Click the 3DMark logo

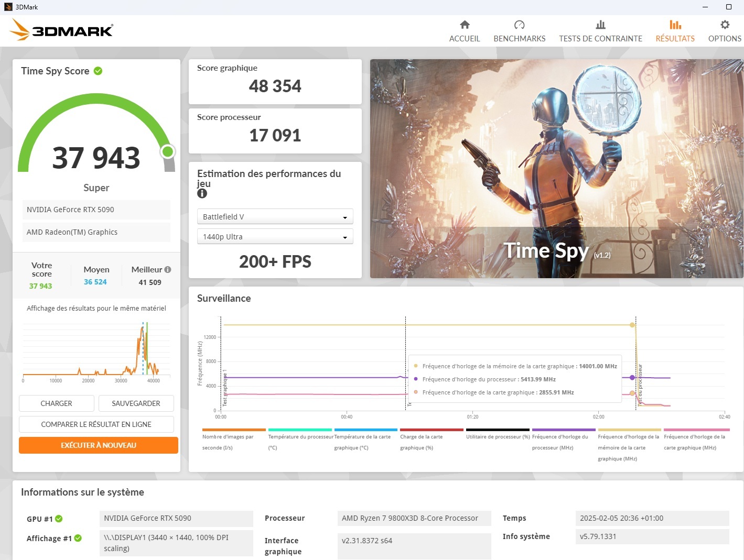pyautogui.click(x=61, y=30)
